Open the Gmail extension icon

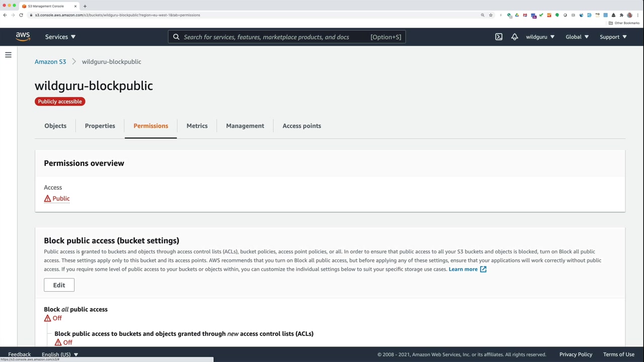click(525, 15)
